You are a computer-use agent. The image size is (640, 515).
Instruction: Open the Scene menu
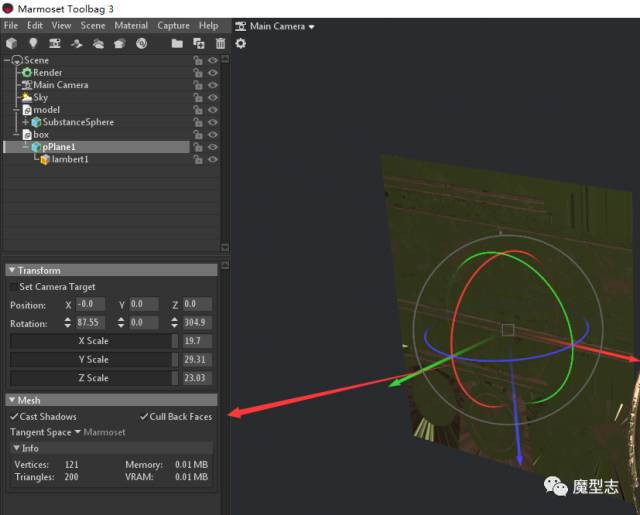[x=93, y=25]
